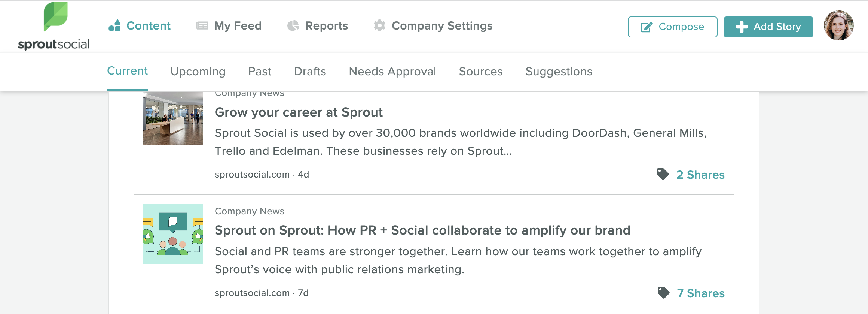This screenshot has width=868, height=314.
Task: Open the "Grow your career at Sprout" story
Action: coord(299,112)
